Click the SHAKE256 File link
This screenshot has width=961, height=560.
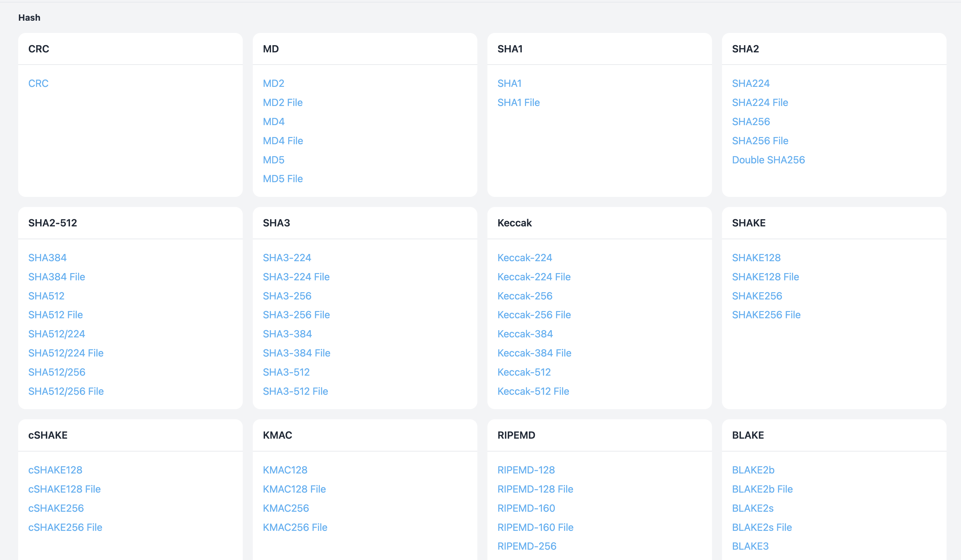766,315
